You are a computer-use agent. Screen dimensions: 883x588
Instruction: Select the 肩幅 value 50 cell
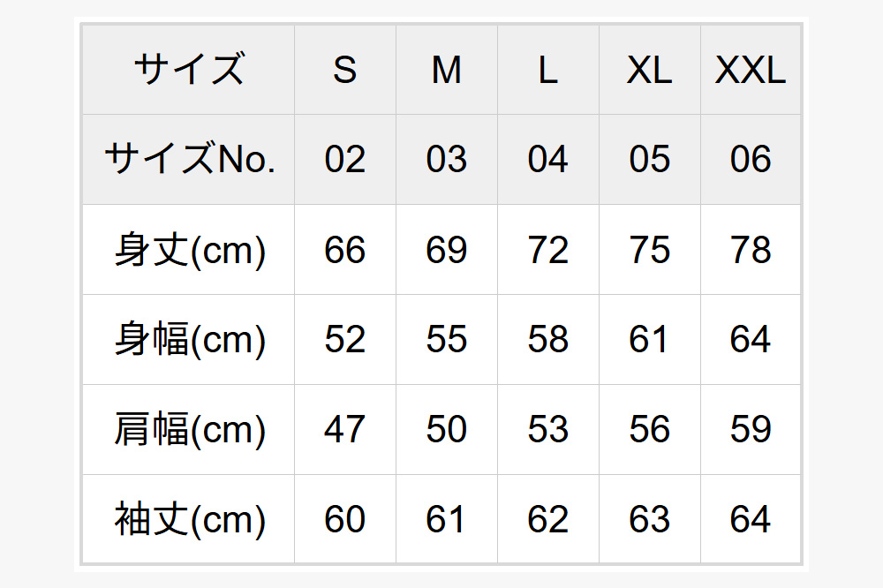click(447, 430)
